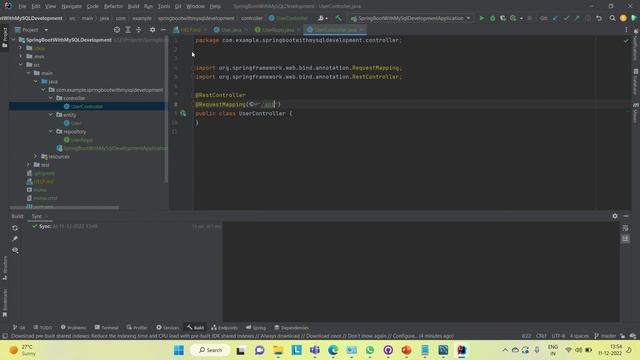The image size is (640, 360).
Task: Build project using the hammer icon
Action: click(338, 18)
